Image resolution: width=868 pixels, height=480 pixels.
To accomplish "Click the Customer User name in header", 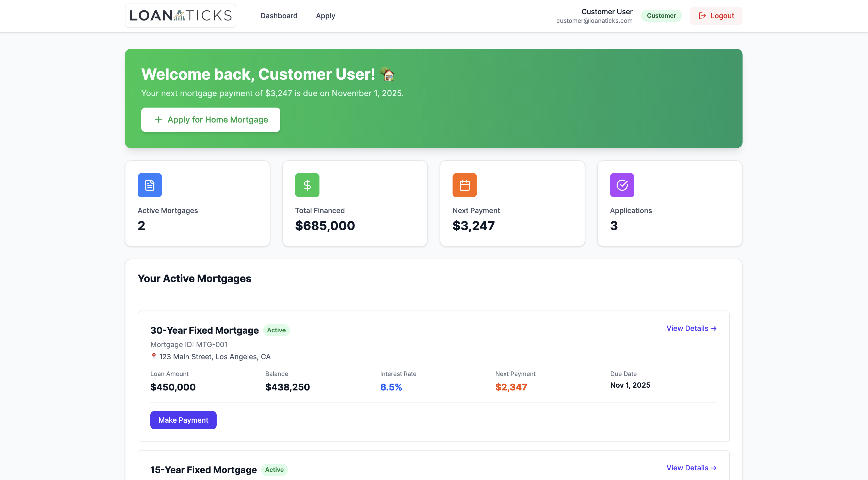I will pyautogui.click(x=607, y=12).
